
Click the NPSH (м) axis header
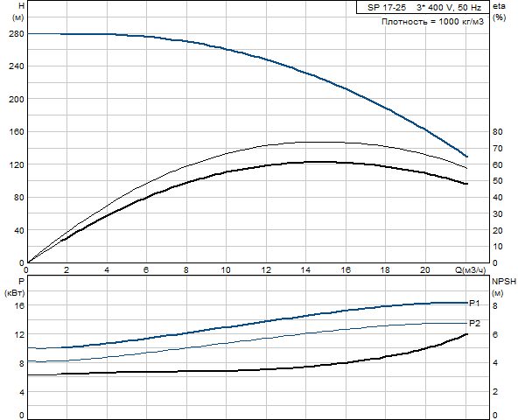503,287
